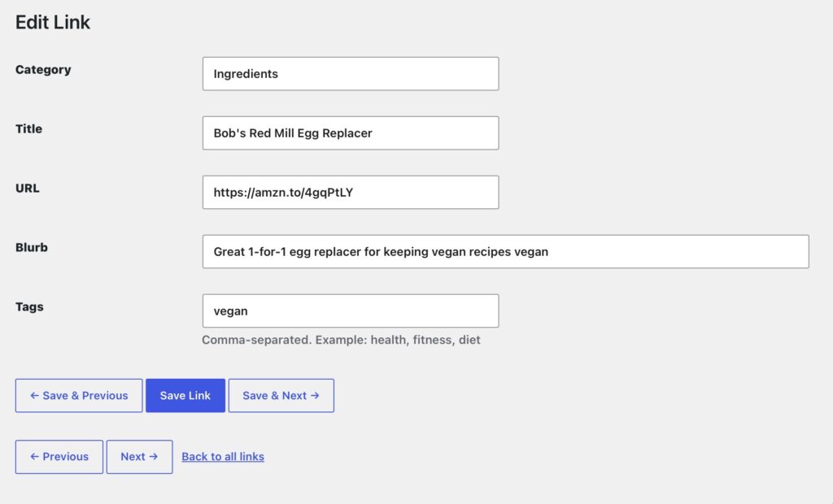Click the URL label
Screen dimensions: 833x504
point(27,188)
